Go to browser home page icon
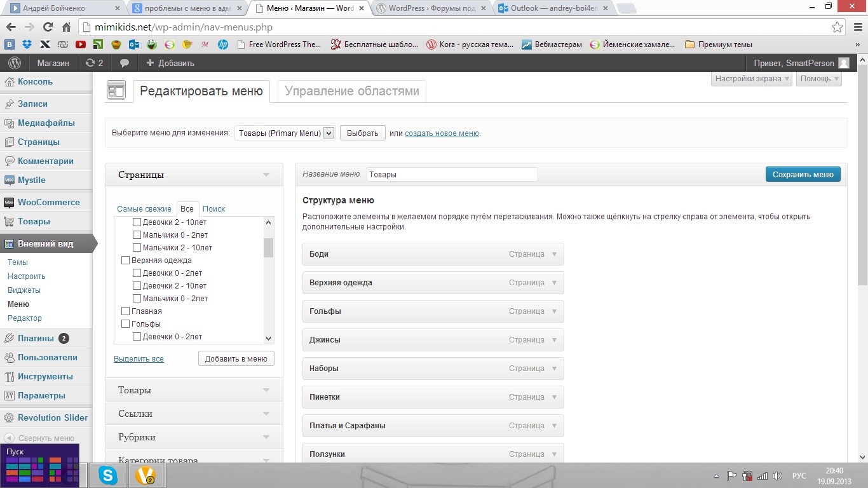This screenshot has height=488, width=868. [66, 27]
